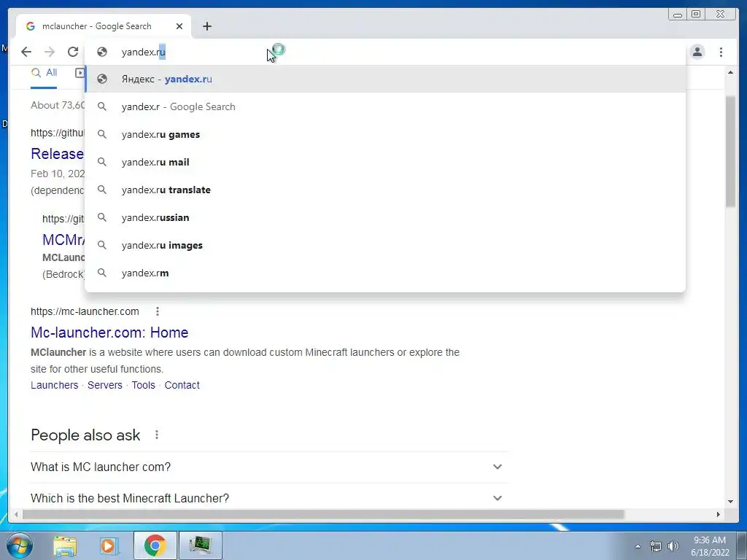Screen dimensions: 747x560
Task: Follow the Launchers sitelink
Action: coord(54,385)
